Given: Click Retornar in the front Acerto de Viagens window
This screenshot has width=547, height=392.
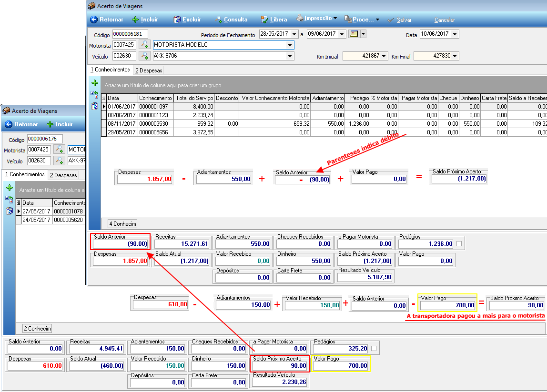Looking at the screenshot, I should [x=106, y=20].
